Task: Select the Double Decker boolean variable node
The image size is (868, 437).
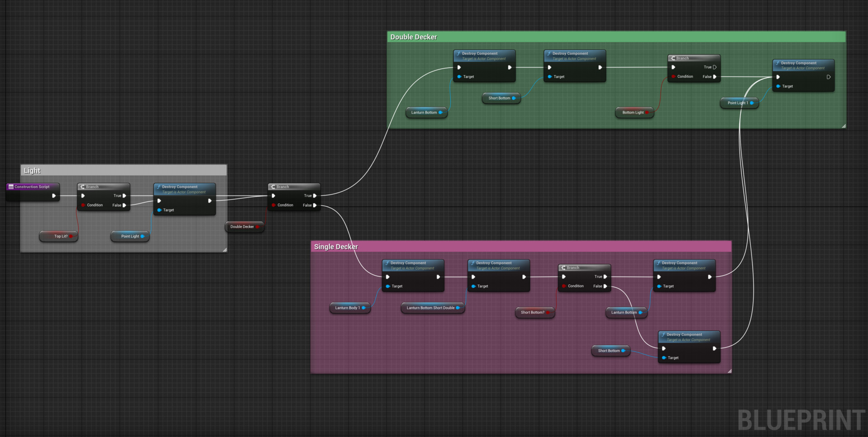Action: tap(245, 227)
